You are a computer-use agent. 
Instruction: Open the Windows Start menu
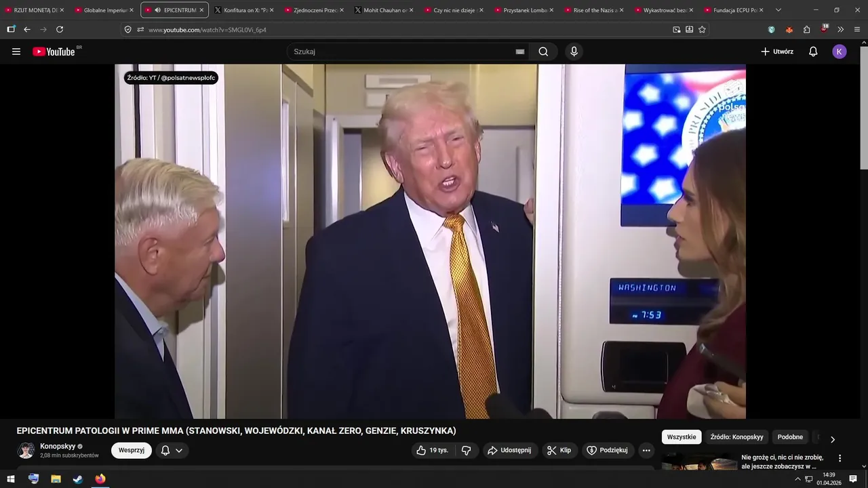(x=11, y=479)
